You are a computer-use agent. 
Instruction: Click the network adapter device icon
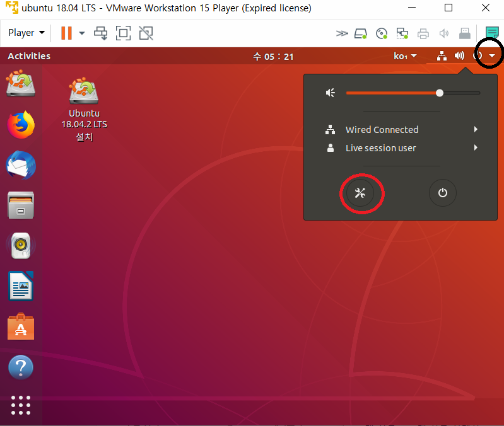402,33
